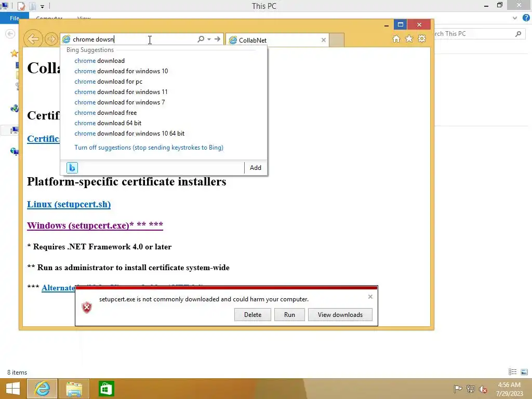Open Windows Store taskbar icon
Screen dimensions: 532x399
click(106, 389)
